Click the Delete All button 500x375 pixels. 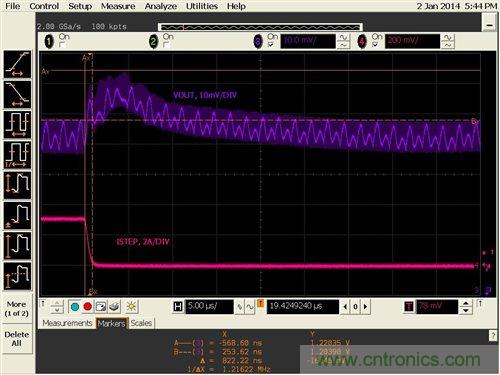18,339
